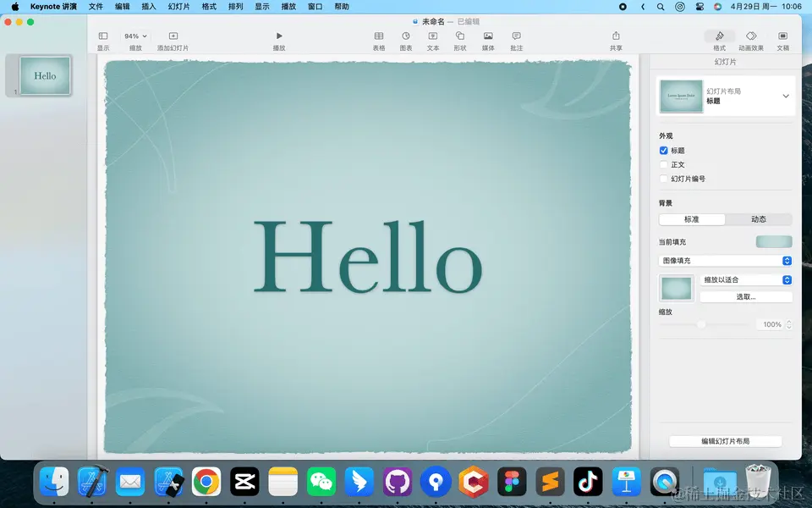The width and height of the screenshot is (812, 508).
Task: Select the 标准 background mode
Action: [x=692, y=219]
